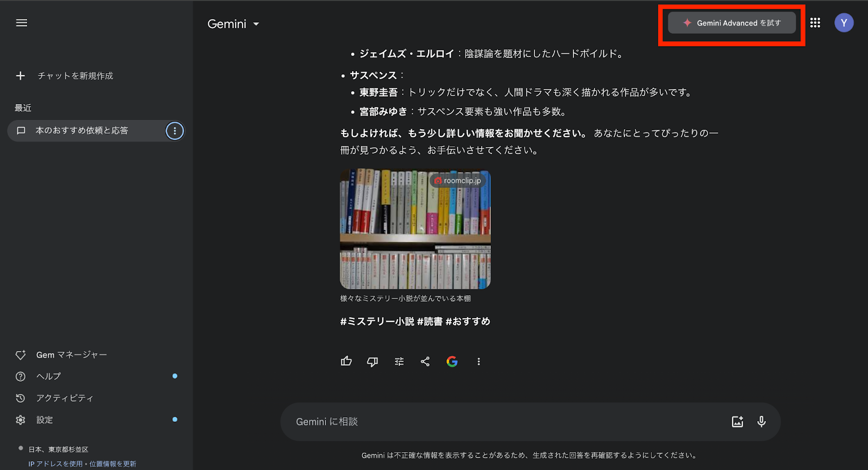Click the サスペンス heading
This screenshot has width=868, height=470.
click(373, 75)
